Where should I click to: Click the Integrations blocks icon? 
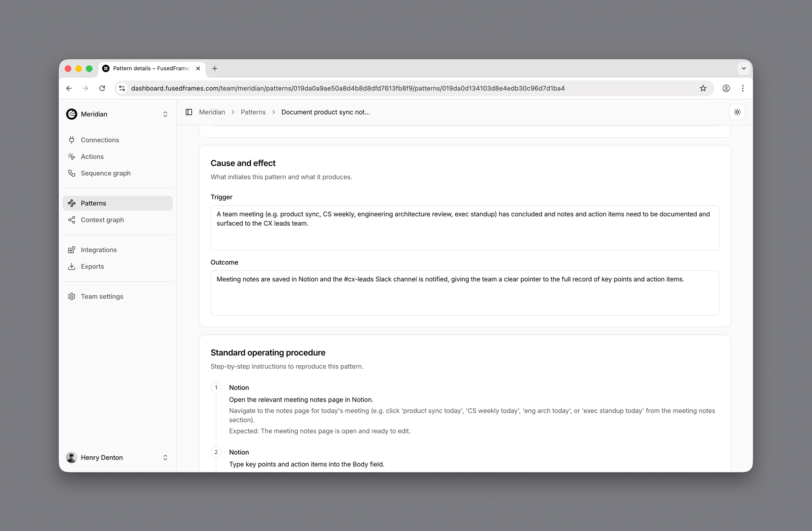(x=72, y=250)
